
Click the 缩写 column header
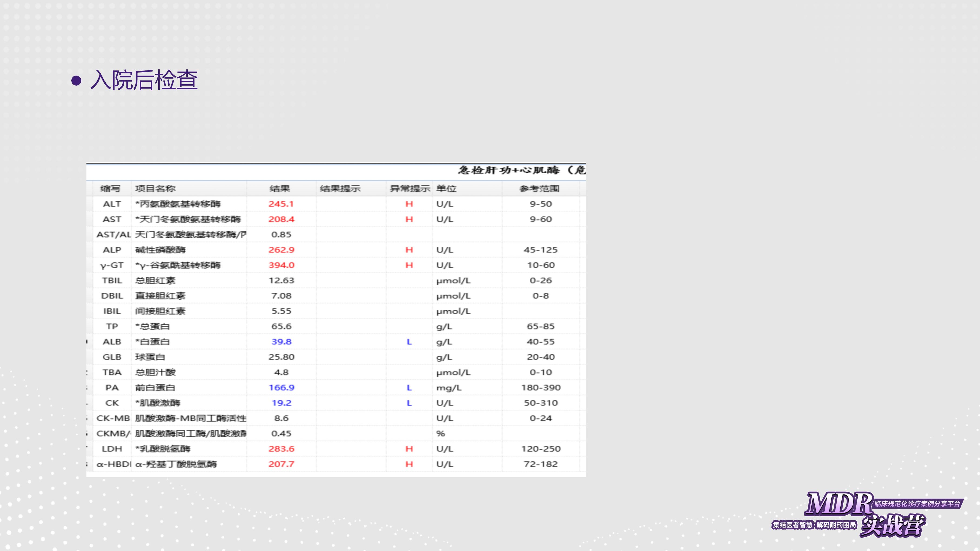(110, 189)
